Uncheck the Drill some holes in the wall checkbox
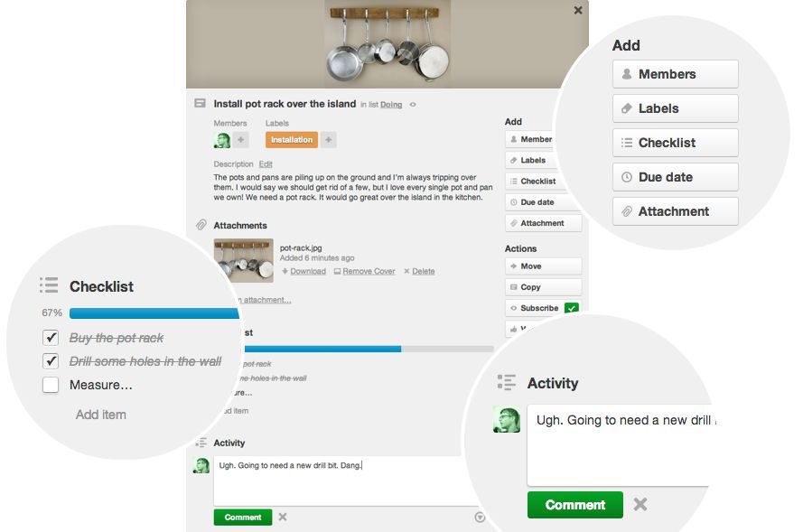This screenshot has width=803, height=532. click(51, 361)
